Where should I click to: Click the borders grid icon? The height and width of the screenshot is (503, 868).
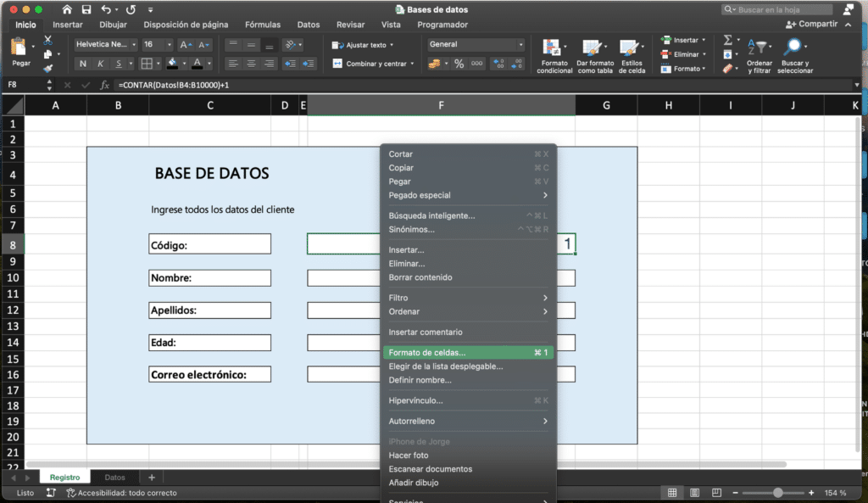click(147, 64)
